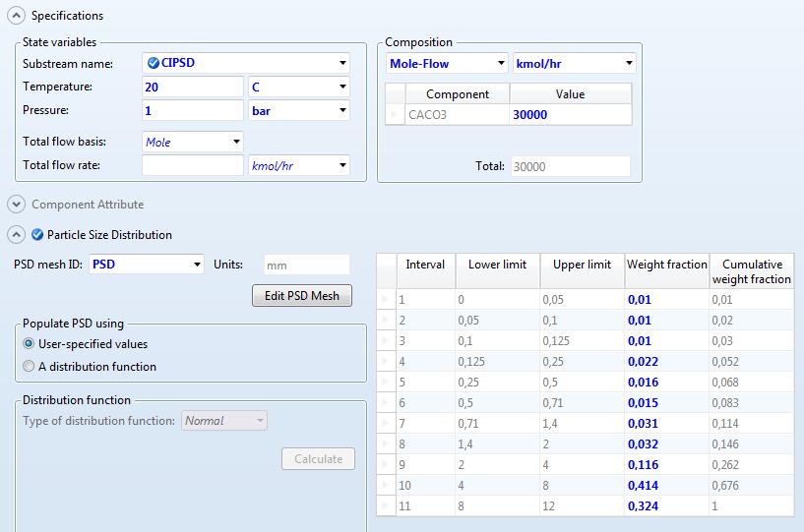Image resolution: width=804 pixels, height=532 pixels.
Task: Expand the Component Attribute section
Action: 16,205
